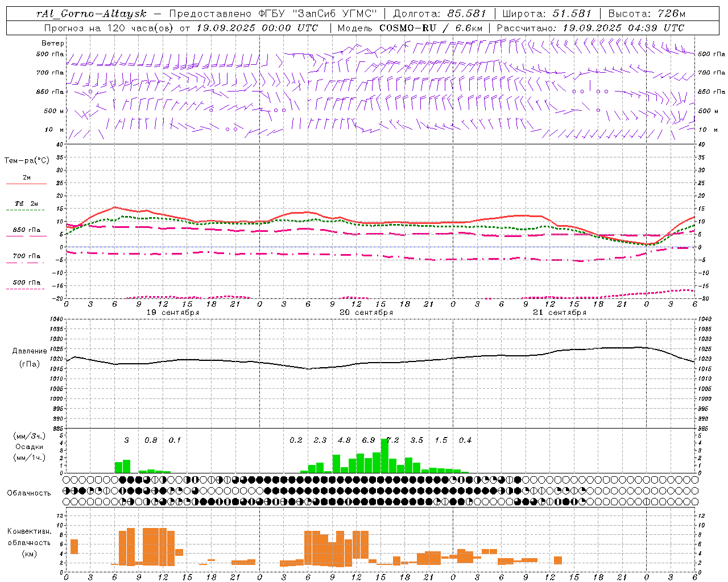This screenshot has width=728, height=582.
Task: Click the Ветер wind section label
Action: point(53,43)
